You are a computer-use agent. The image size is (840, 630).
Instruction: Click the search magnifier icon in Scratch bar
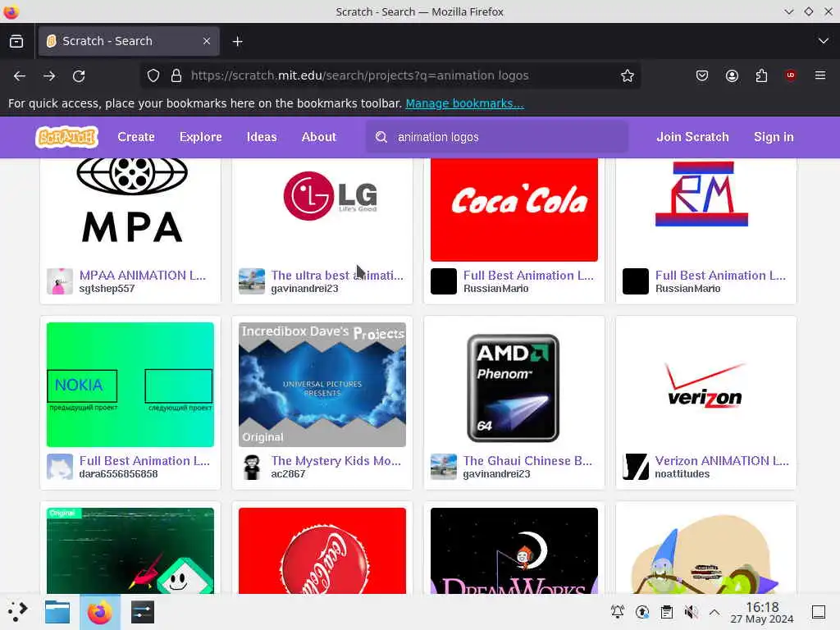pos(381,137)
